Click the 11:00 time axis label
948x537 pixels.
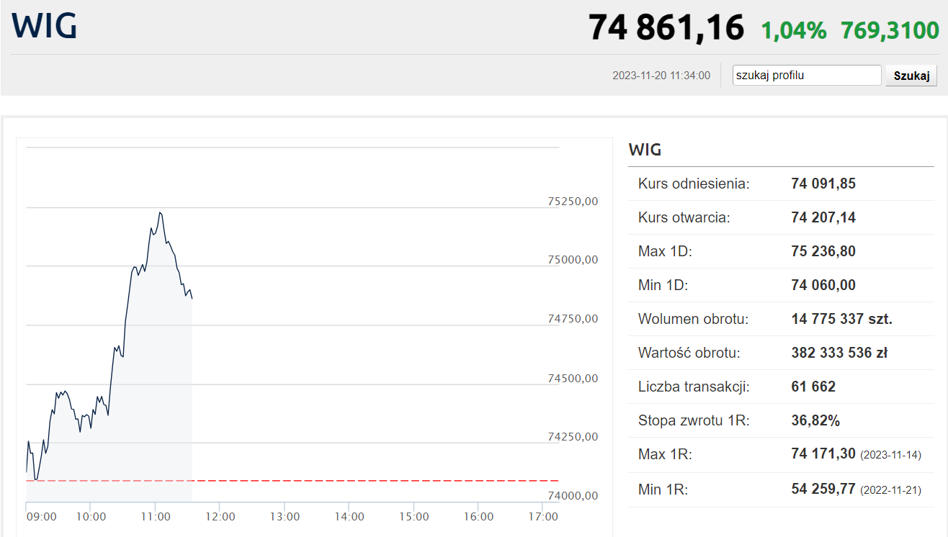[x=155, y=517]
